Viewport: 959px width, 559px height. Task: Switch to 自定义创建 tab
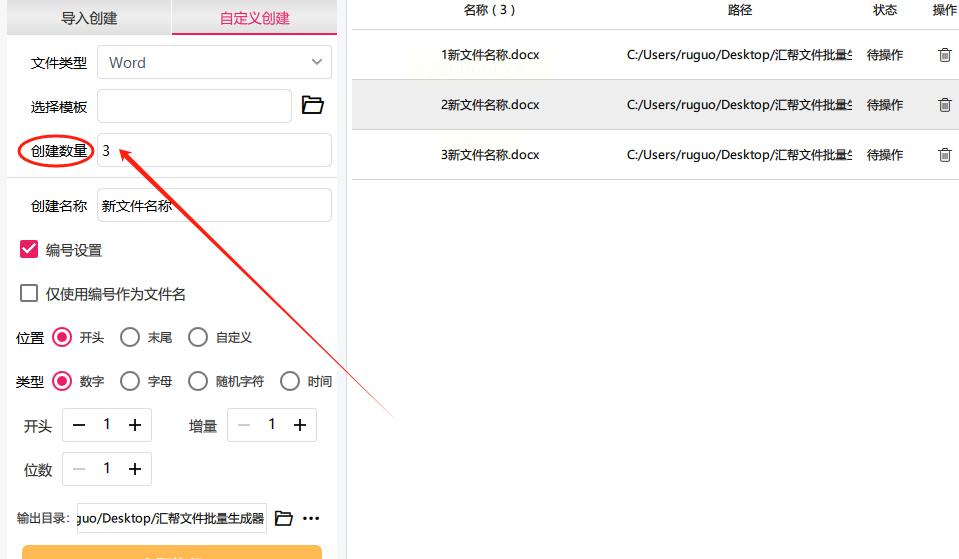pos(254,18)
